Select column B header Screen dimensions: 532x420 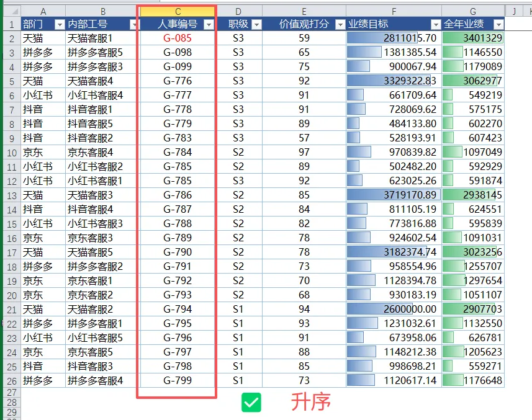pos(102,12)
